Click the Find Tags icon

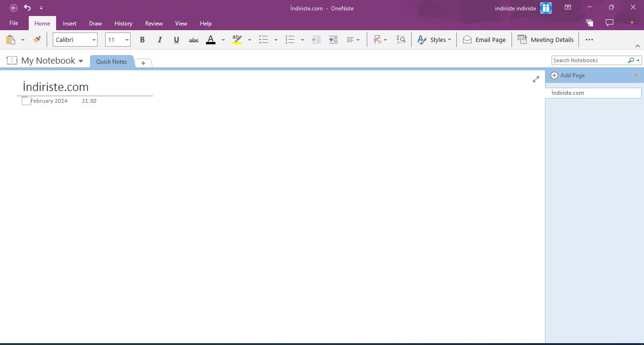pyautogui.click(x=401, y=40)
